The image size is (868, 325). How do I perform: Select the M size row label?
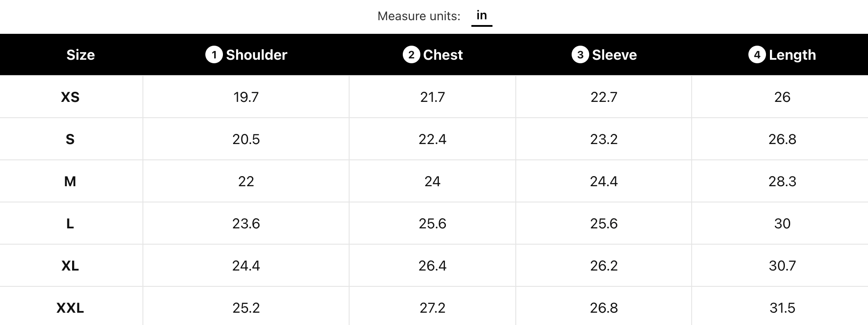(x=70, y=181)
